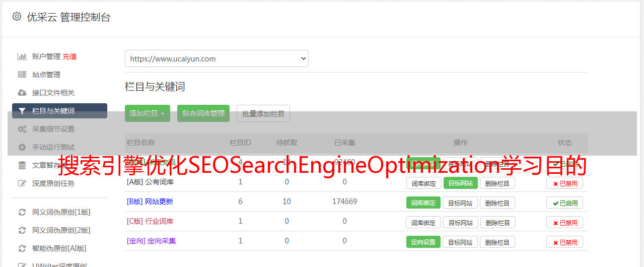The height and width of the screenshot is (267, 644).
Task: Click the green 定向设置 button
Action: pyautogui.click(x=423, y=242)
